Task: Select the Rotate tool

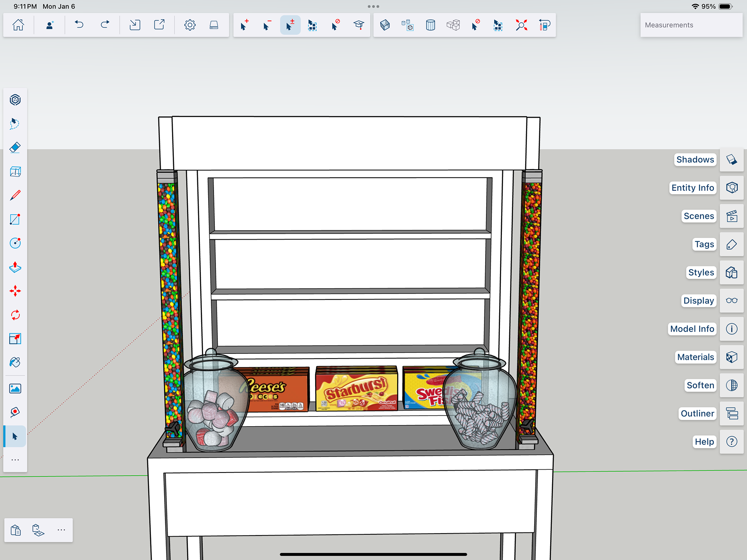Action: tap(15, 315)
